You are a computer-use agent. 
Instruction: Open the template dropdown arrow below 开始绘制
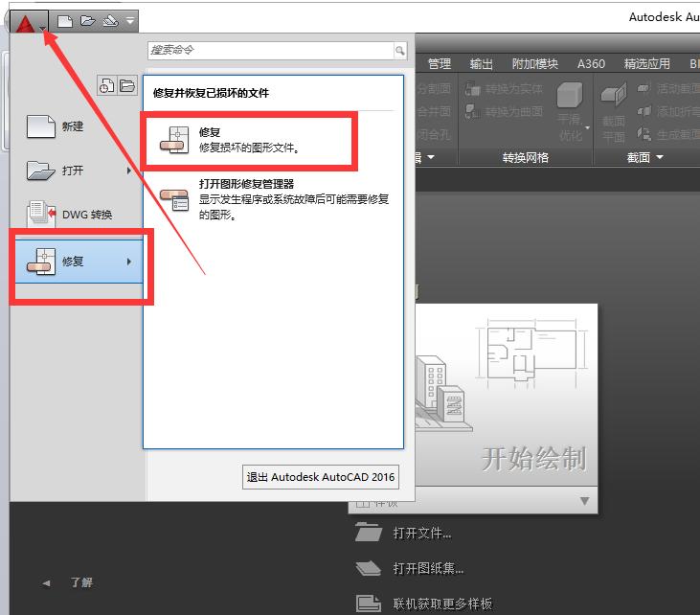585,501
